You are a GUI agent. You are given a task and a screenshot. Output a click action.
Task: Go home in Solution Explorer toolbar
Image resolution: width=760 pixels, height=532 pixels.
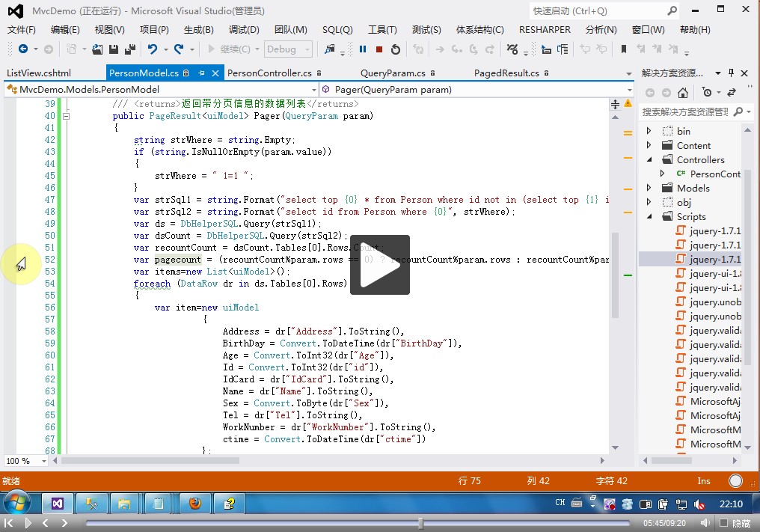coord(682,93)
